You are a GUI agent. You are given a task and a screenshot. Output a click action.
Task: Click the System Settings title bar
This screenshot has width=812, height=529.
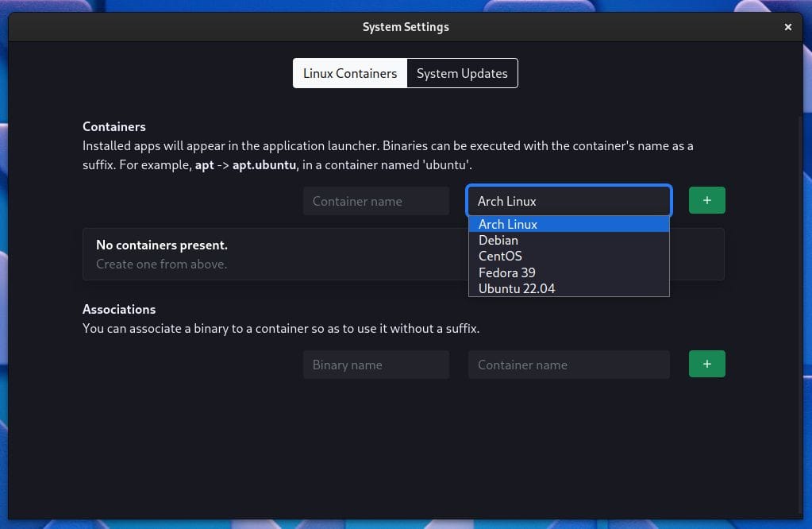[406, 26]
